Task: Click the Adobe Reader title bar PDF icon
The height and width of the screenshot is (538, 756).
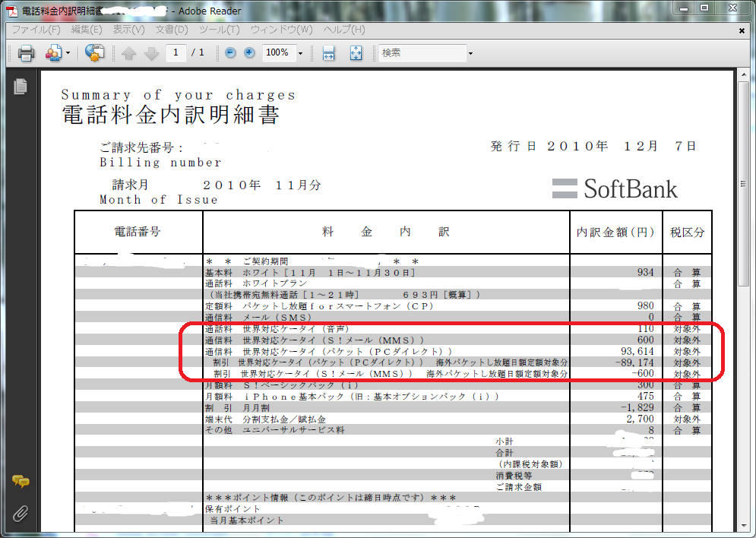Action: [x=12, y=11]
